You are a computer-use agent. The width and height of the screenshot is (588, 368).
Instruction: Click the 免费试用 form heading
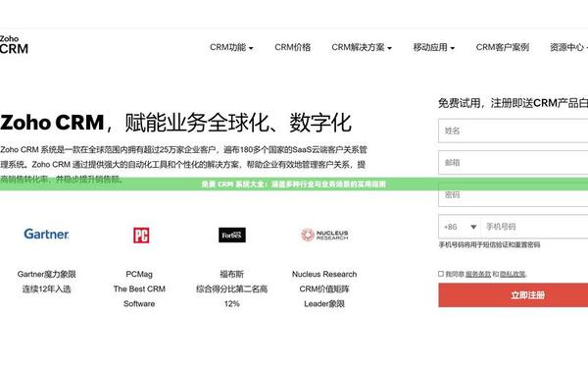click(x=513, y=103)
